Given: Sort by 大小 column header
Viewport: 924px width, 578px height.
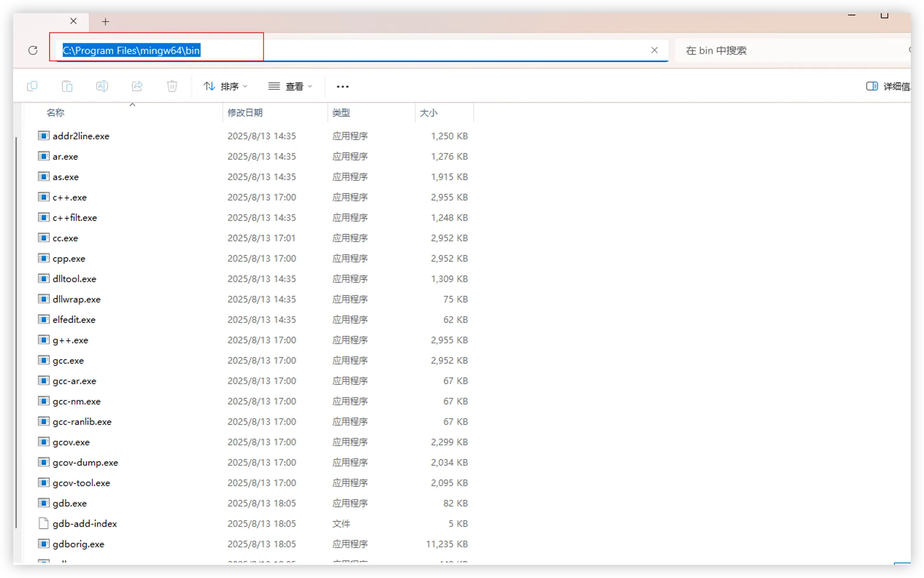Looking at the screenshot, I should click(428, 113).
